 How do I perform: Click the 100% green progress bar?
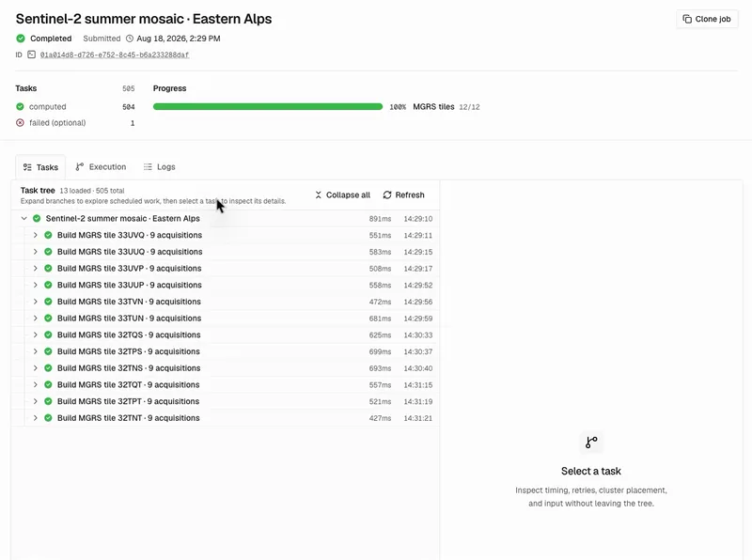[268, 106]
